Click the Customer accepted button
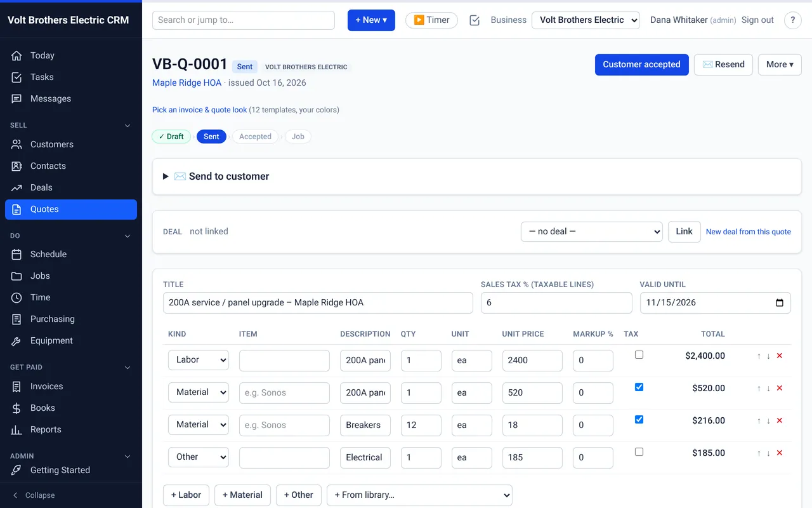 tap(642, 65)
